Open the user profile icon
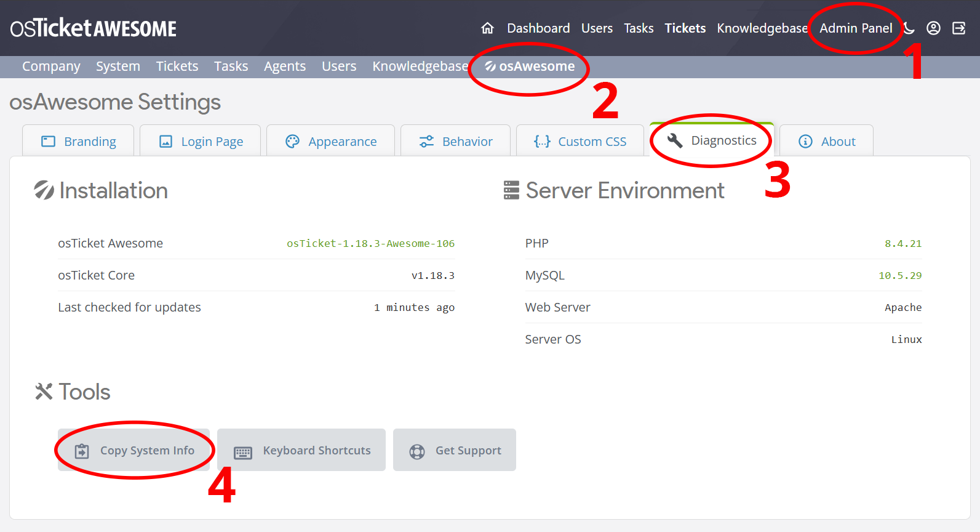Viewport: 980px width, 532px height. click(933, 28)
